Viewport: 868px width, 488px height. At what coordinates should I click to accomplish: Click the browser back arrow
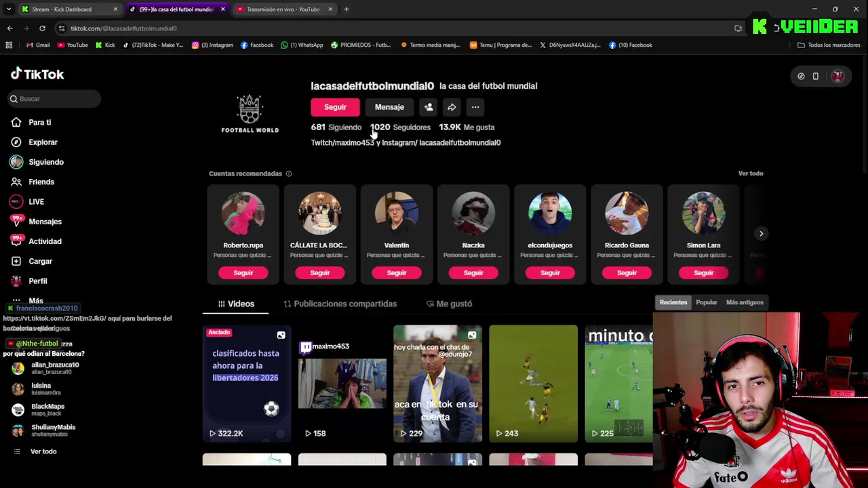9,28
